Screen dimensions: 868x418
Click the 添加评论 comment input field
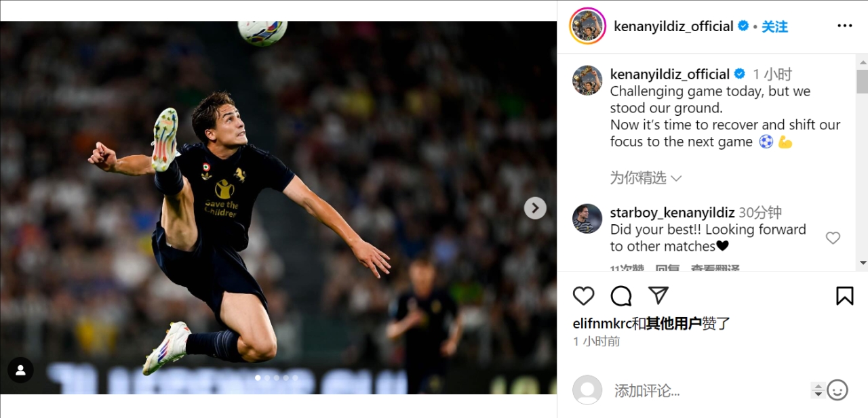point(705,391)
